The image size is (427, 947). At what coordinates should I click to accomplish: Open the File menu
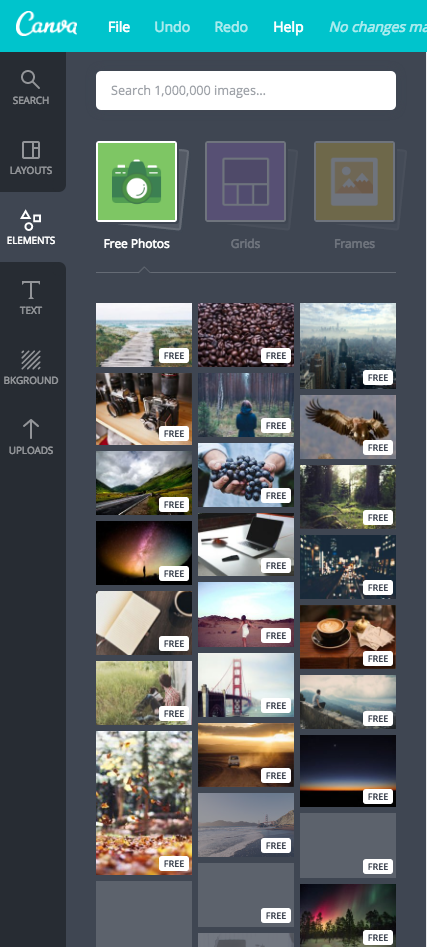pyautogui.click(x=119, y=27)
